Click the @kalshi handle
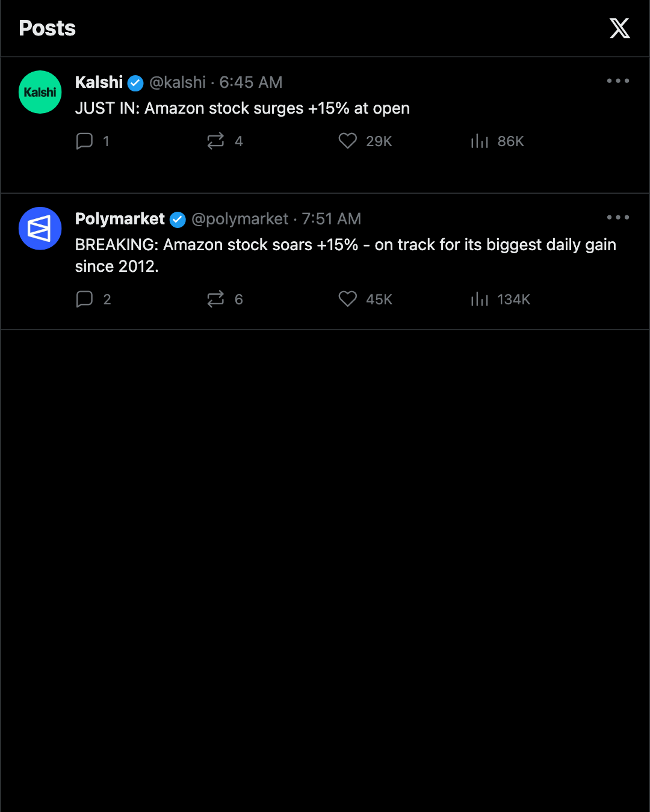Image resolution: width=650 pixels, height=812 pixels. tap(178, 82)
